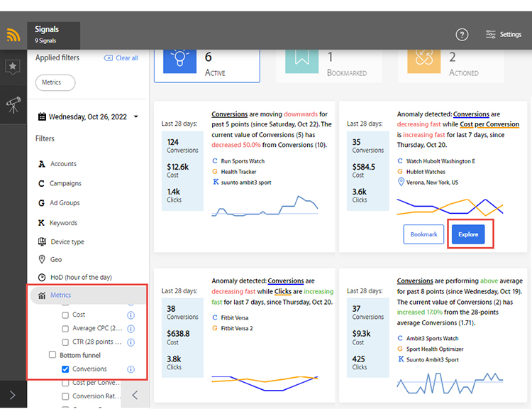Click the Bookmarked ribbon icon

tap(302, 61)
